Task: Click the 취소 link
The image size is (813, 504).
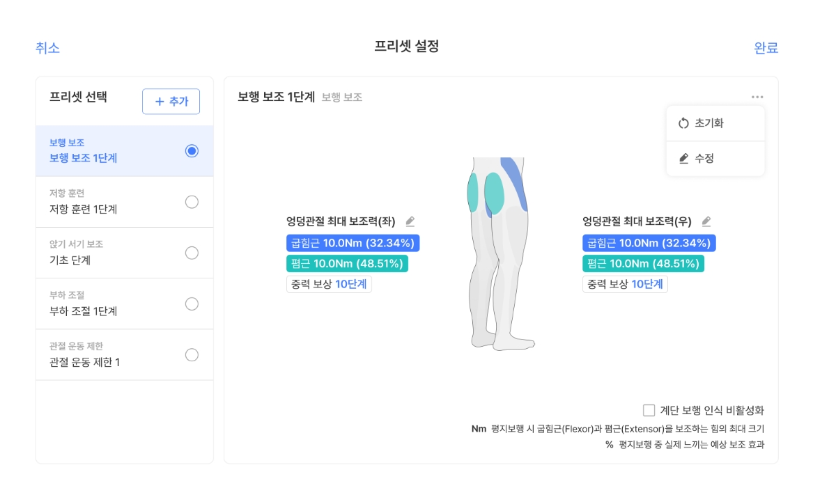Action: click(x=47, y=48)
